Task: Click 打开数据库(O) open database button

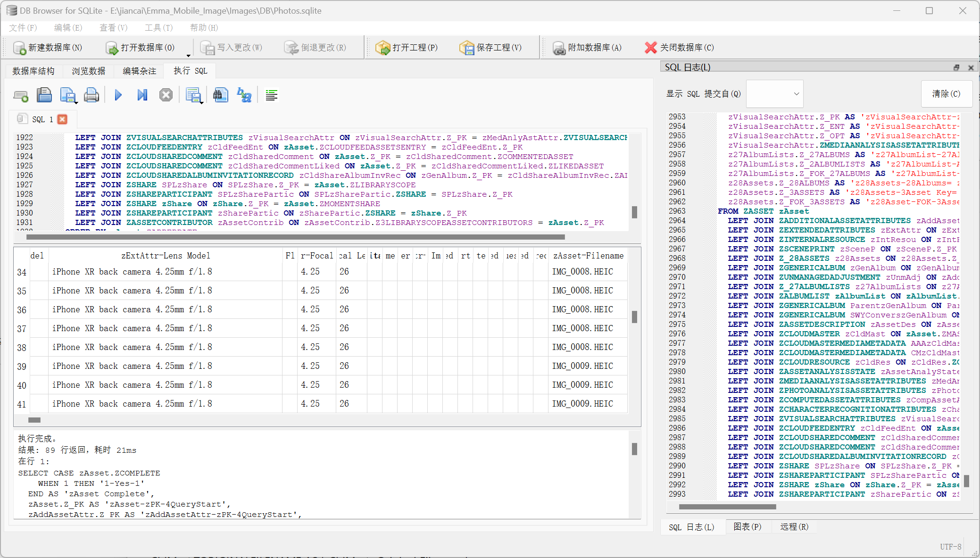Action: [140, 48]
